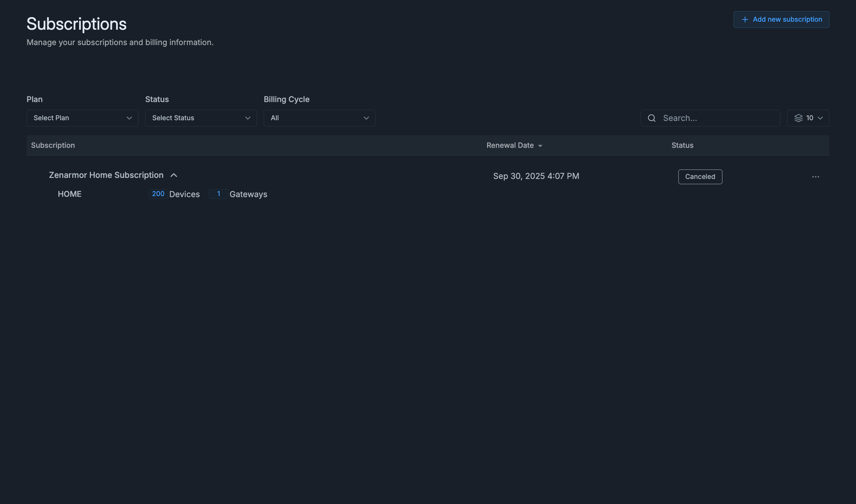
Task: Open the three-dot actions menu for Zenarmor Home Subscription
Action: click(x=816, y=177)
